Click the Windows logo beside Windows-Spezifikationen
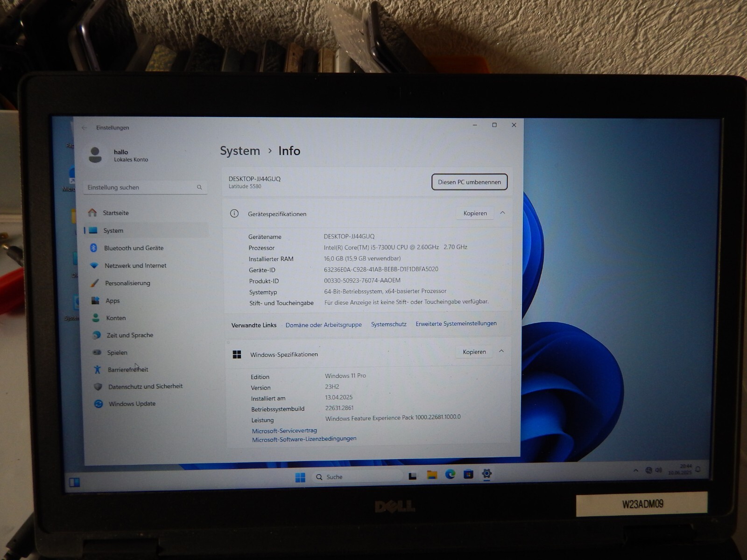The width and height of the screenshot is (747, 560). 237,355
